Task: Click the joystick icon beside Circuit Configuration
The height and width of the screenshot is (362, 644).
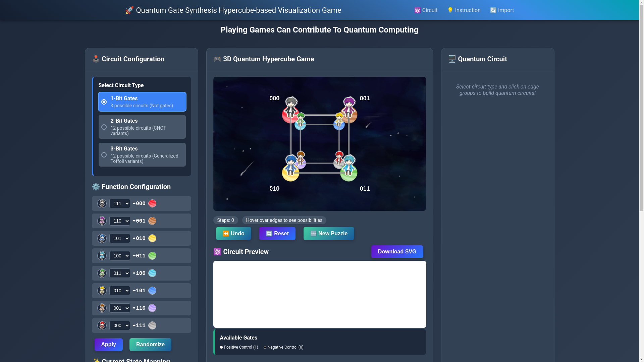Action: tap(96, 59)
